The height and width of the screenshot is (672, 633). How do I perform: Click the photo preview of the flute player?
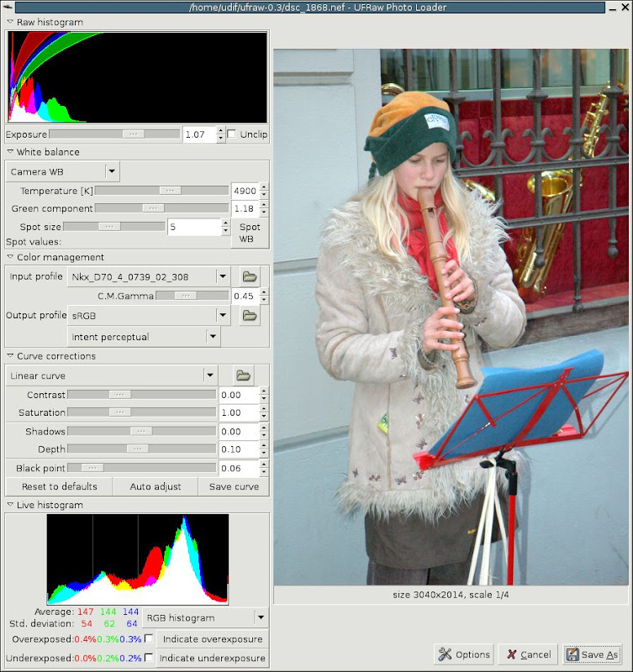click(x=451, y=317)
